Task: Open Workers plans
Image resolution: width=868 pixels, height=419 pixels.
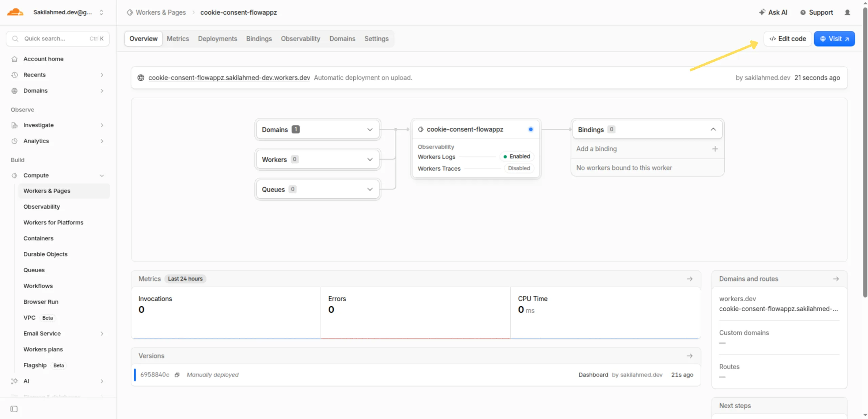Action: tap(43, 349)
